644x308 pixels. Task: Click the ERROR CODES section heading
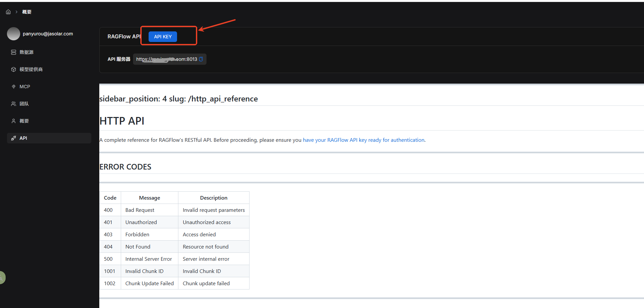pos(125,167)
